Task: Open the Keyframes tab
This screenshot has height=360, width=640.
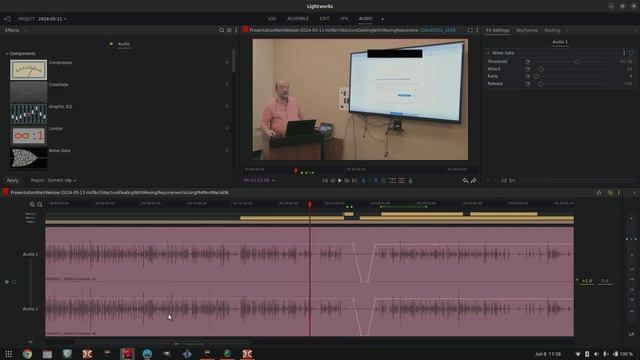Action: tap(527, 30)
